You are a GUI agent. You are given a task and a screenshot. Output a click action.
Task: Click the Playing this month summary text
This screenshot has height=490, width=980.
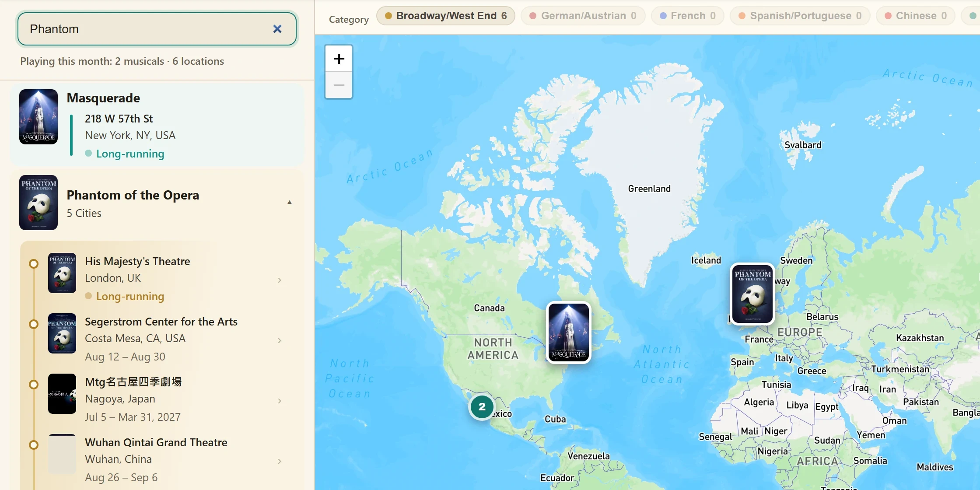[x=122, y=61]
